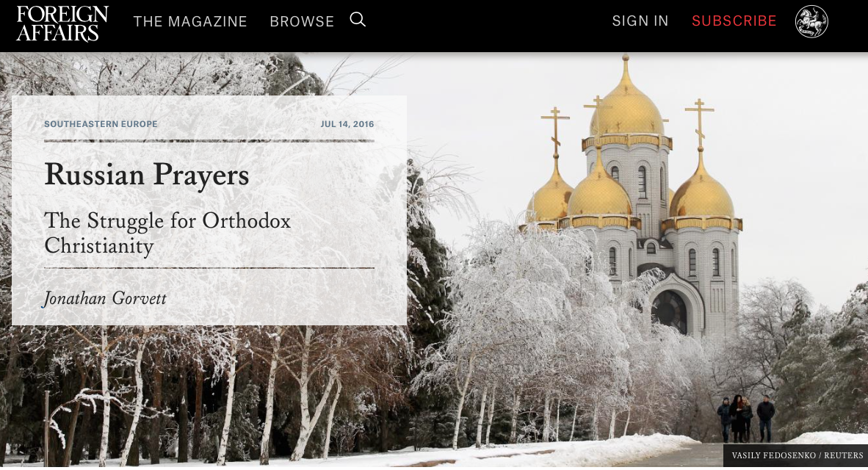Open the Southeastern Europe region tag
Image resolution: width=868 pixels, height=470 pixels.
tap(101, 124)
